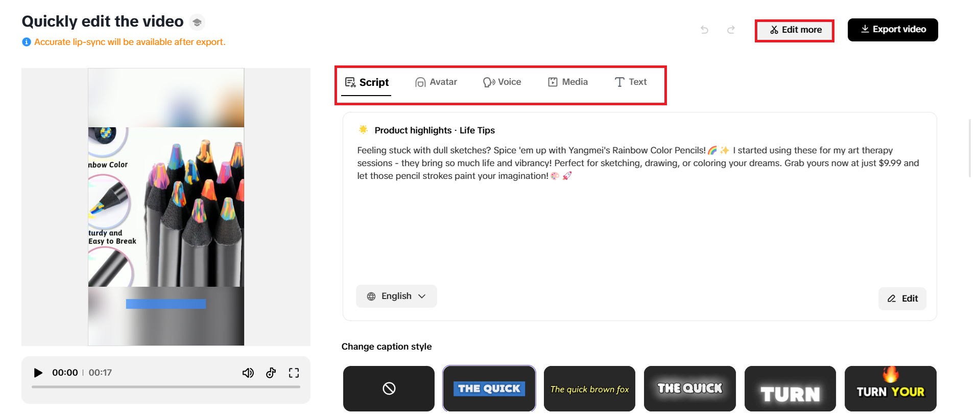The height and width of the screenshot is (414, 980).
Task: Click the undo arrow icon
Action: 705,30
